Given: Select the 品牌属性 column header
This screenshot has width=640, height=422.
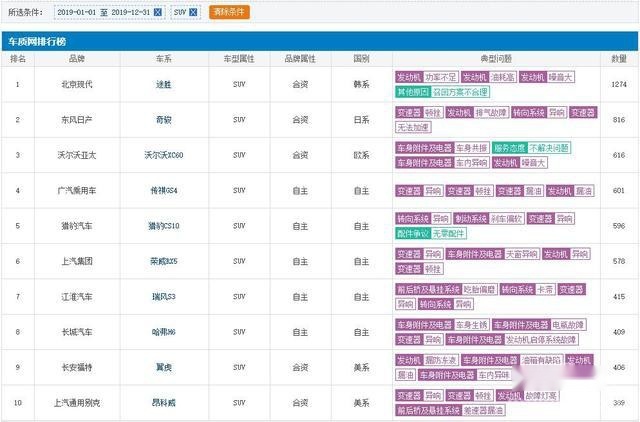Looking at the screenshot, I should [300, 59].
